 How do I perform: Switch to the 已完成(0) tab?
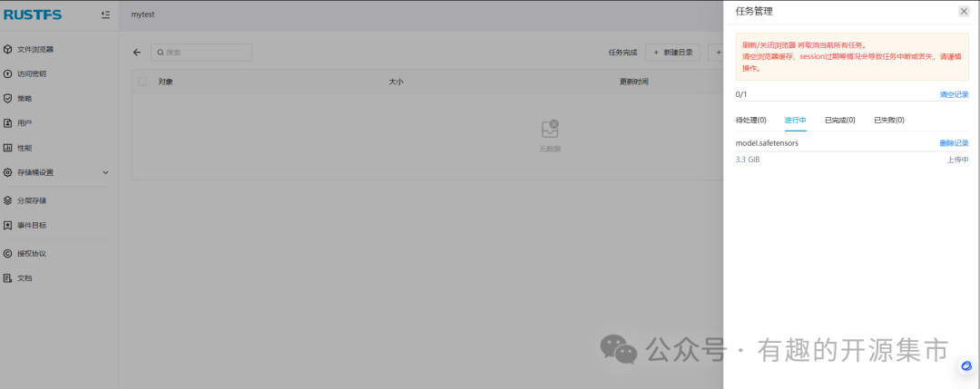point(840,120)
